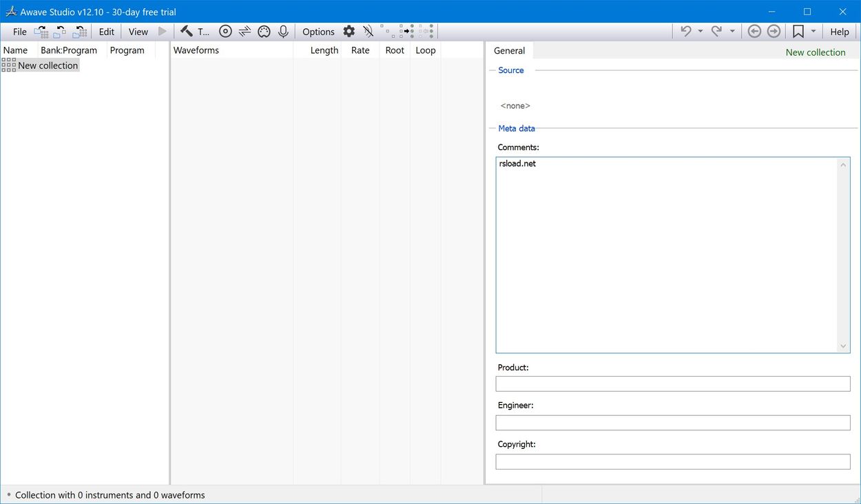Image resolution: width=861 pixels, height=504 pixels.
Task: Click the crossed-out tuning fork icon
Action: (369, 32)
